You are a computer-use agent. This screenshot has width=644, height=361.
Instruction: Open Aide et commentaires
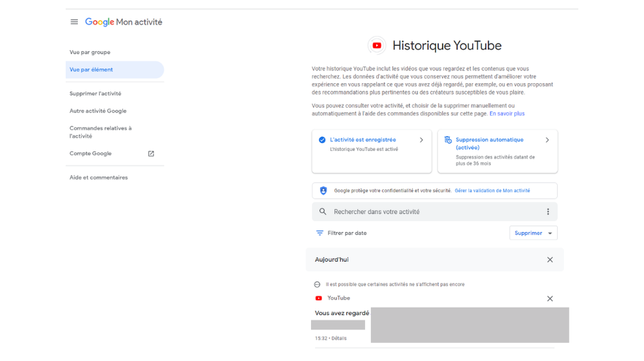click(99, 178)
